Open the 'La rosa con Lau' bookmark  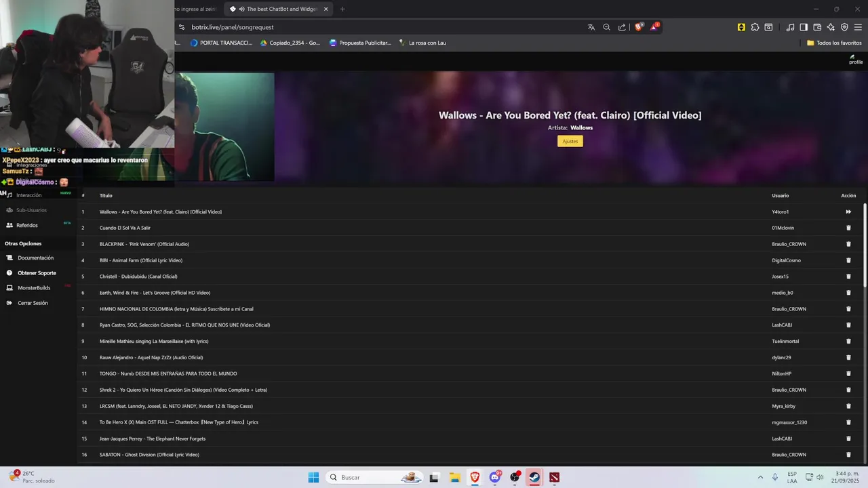(422, 43)
